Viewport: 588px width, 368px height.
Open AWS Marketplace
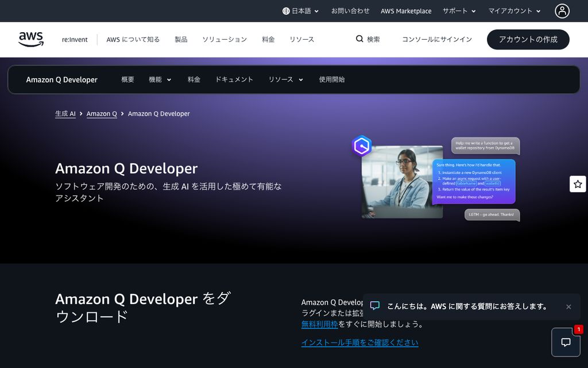click(x=406, y=11)
